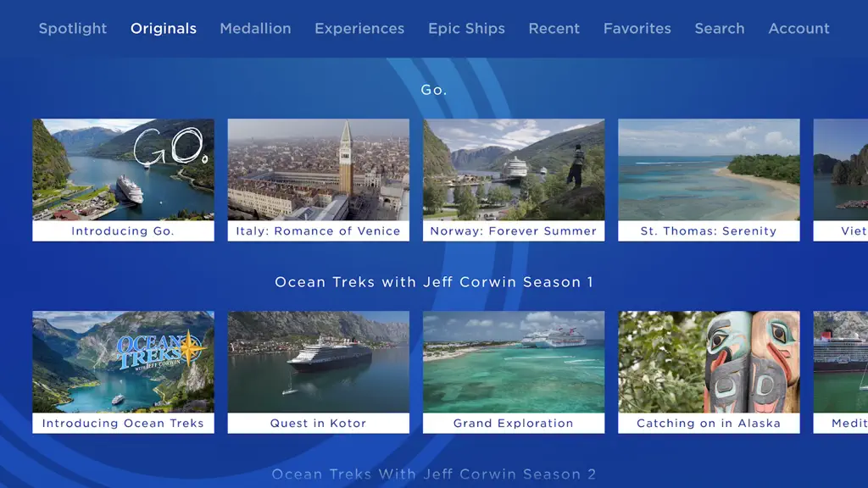Switch to the Medallion tab

[x=255, y=29]
